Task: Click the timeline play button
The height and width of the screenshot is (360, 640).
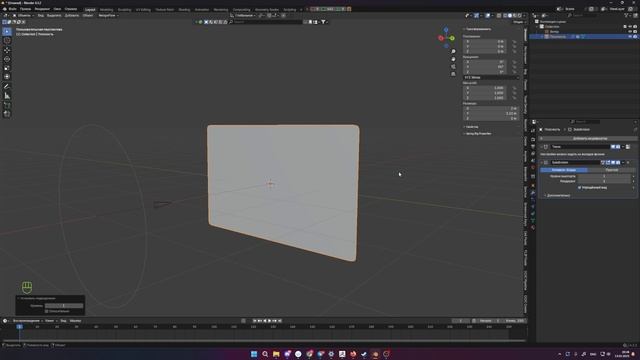Action: [x=269, y=321]
